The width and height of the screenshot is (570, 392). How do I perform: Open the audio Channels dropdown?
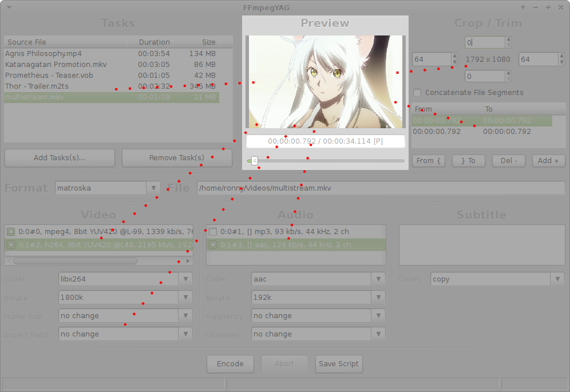pos(378,334)
